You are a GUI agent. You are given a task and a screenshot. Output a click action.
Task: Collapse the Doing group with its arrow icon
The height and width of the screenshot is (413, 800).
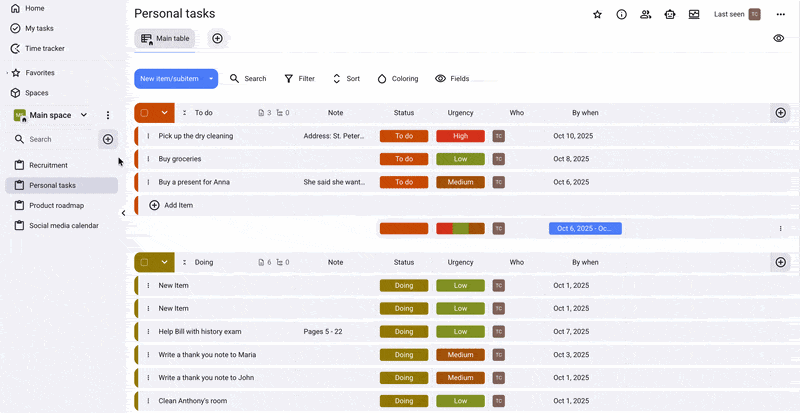pos(184,262)
